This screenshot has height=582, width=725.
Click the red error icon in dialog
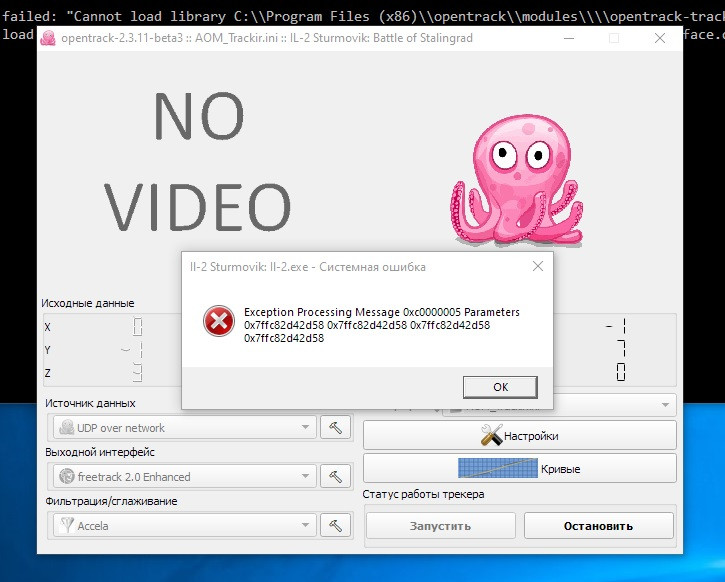tap(219, 321)
